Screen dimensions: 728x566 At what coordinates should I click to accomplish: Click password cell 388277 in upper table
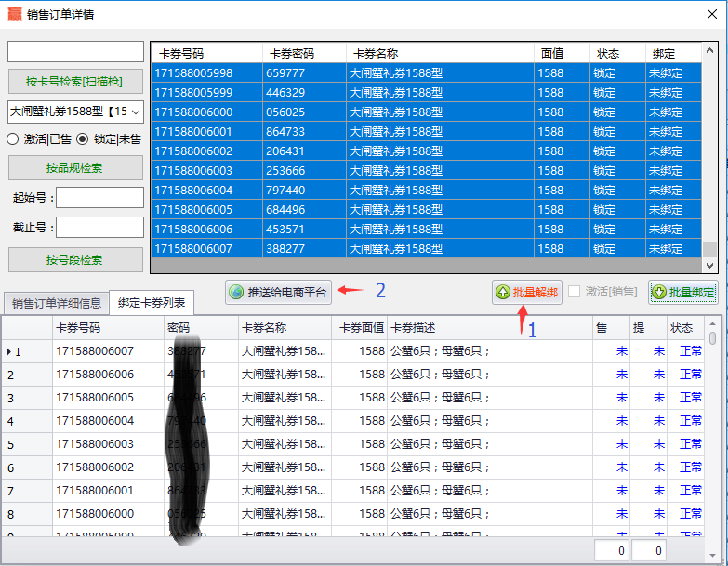pyautogui.click(x=305, y=249)
